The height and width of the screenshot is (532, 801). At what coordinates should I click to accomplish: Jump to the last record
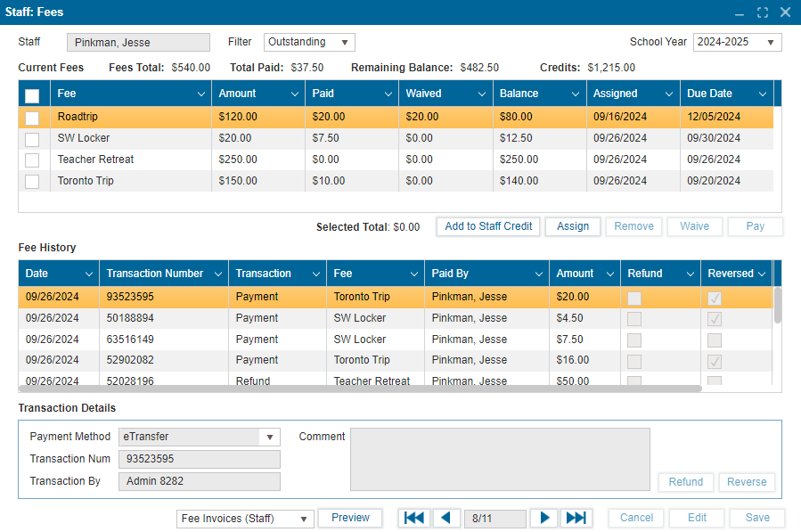(576, 518)
